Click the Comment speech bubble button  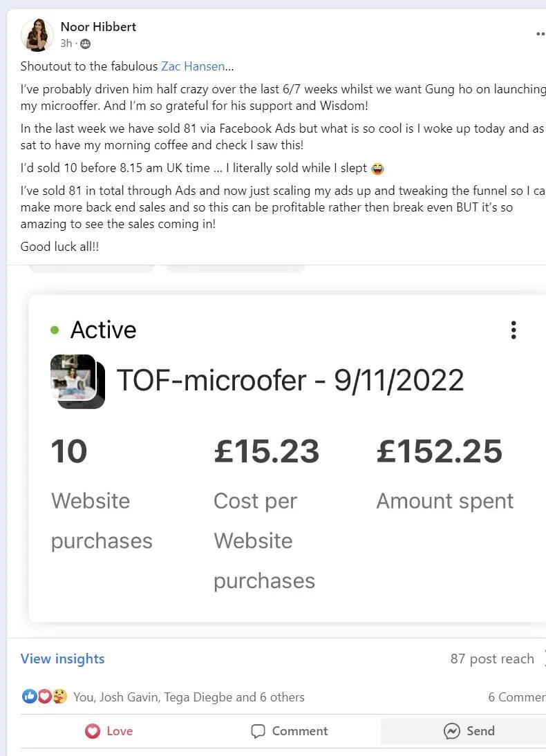pos(289,731)
